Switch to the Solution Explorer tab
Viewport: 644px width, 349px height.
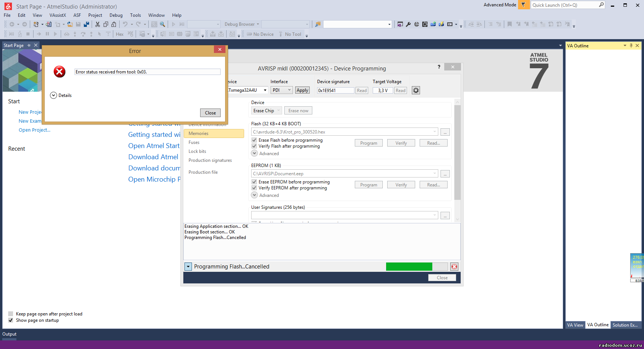point(625,325)
